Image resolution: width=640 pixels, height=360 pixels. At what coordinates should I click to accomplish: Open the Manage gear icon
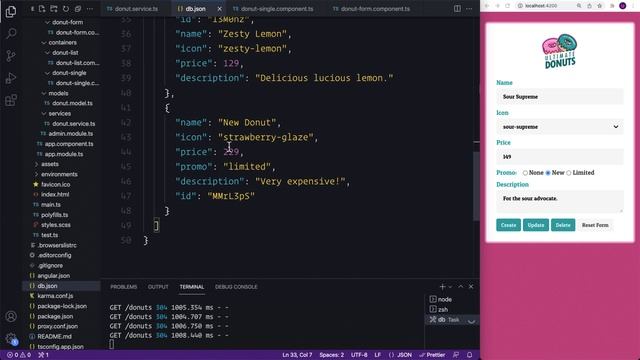click(x=11, y=338)
